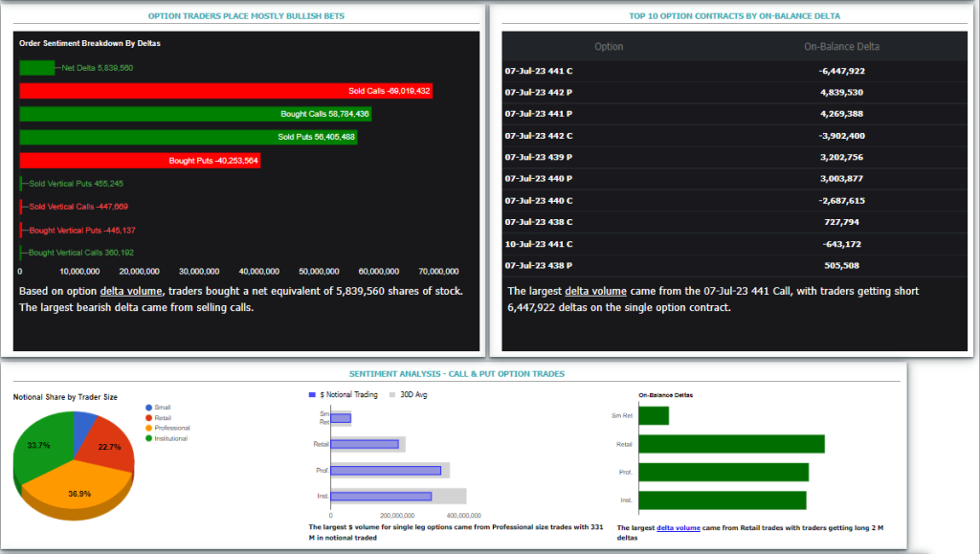Open delta volume link under On-Balance Deltas chart

coord(679,528)
